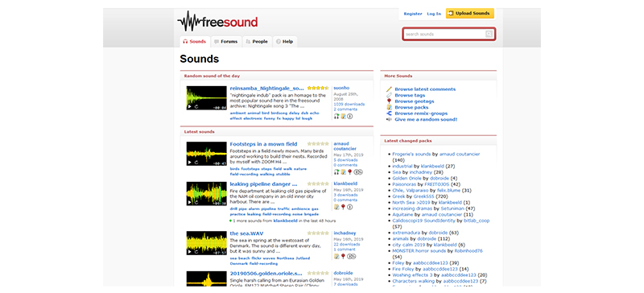Click the pack icon for leaking pipeline danger

tap(336, 207)
